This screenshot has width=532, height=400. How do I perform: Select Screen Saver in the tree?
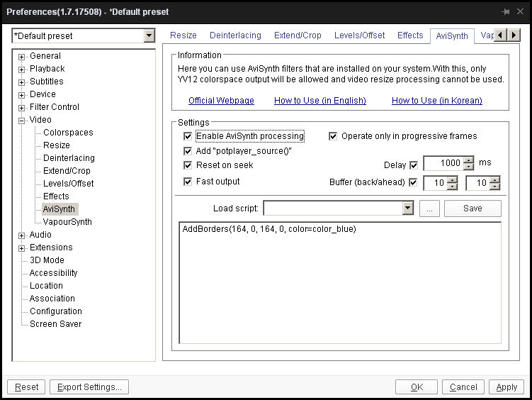click(x=55, y=324)
